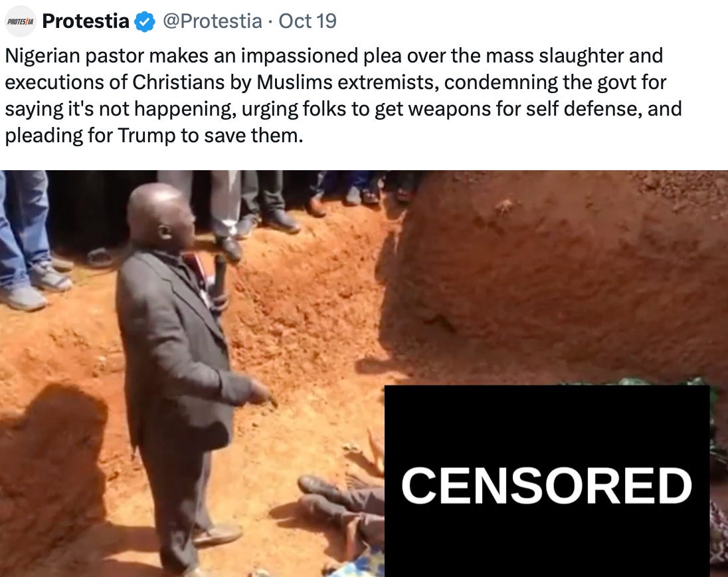This screenshot has width=728, height=577.
Task: Click the tweet text starting 'Nigerian pastor'
Action: [343, 95]
